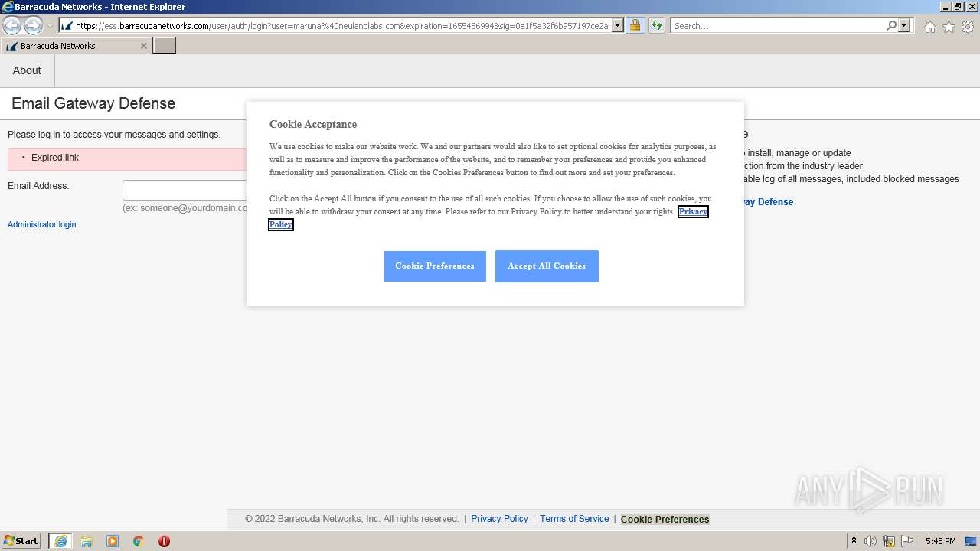
Task: Open the Administrator login link
Action: (42, 224)
